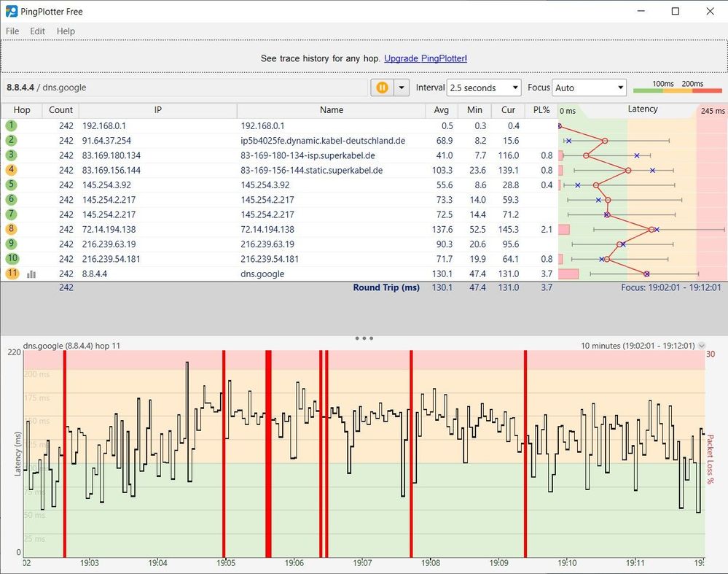Viewport: 728px width, 574px height.
Task: Open the Help menu
Action: pyautogui.click(x=66, y=31)
